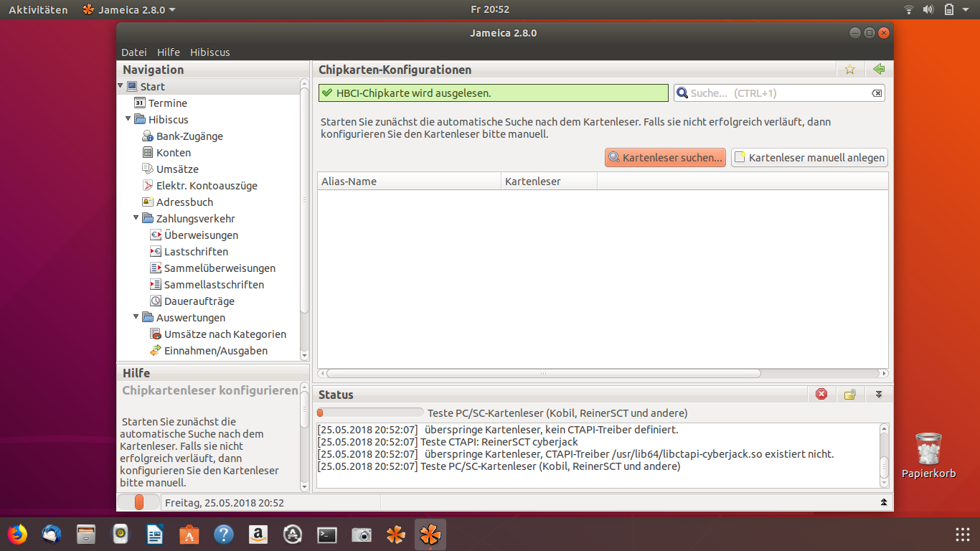The image size is (980, 551).
Task: Select Konten in the navigation tree
Action: pyautogui.click(x=166, y=153)
